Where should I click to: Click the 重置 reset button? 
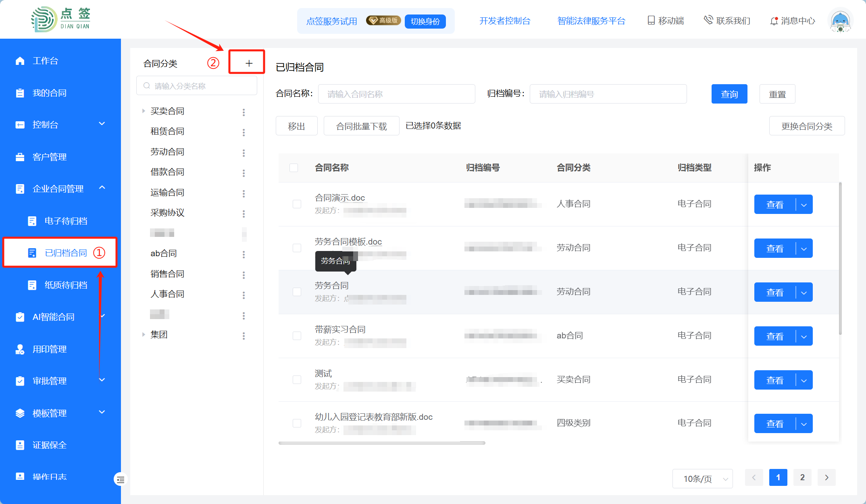coord(777,94)
